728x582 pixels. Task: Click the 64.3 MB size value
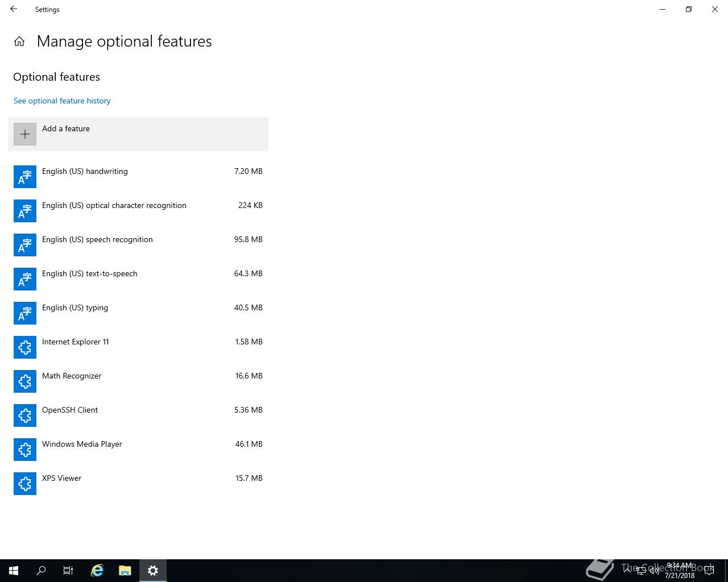tap(249, 273)
